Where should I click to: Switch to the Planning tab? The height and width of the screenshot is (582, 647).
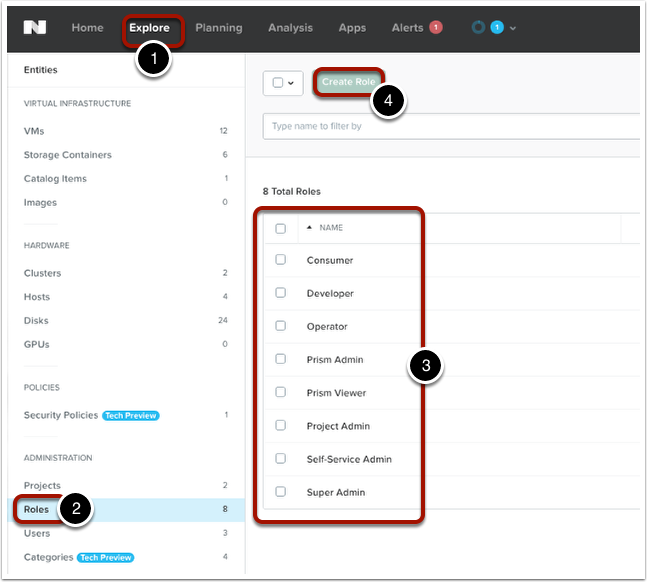pyautogui.click(x=218, y=28)
